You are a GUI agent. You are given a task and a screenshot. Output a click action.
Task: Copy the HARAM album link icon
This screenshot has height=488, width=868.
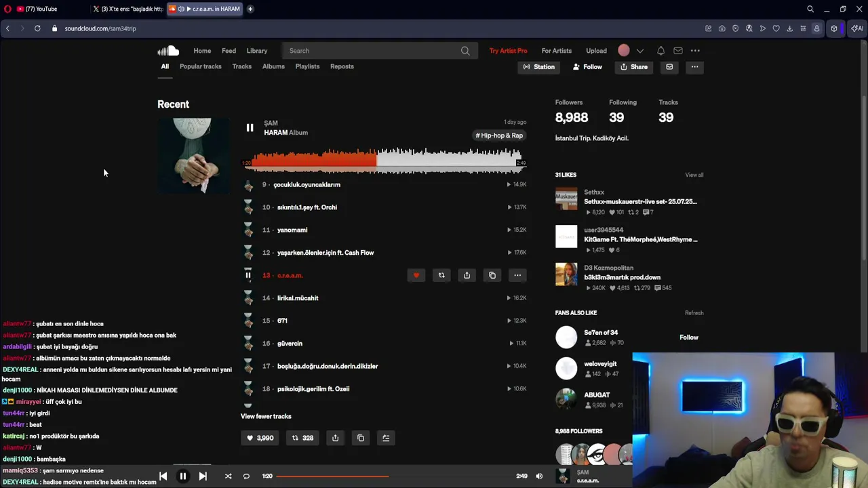click(361, 438)
